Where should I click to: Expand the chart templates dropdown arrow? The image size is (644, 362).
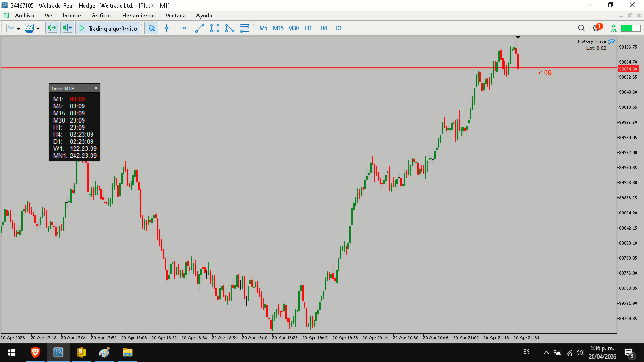[38, 29]
